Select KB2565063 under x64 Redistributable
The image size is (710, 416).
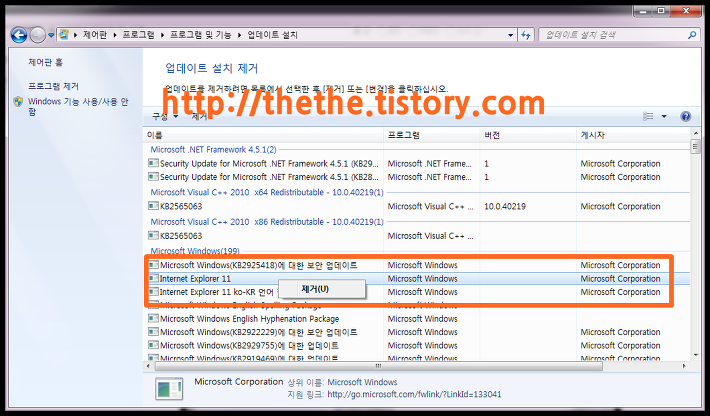(417, 206)
